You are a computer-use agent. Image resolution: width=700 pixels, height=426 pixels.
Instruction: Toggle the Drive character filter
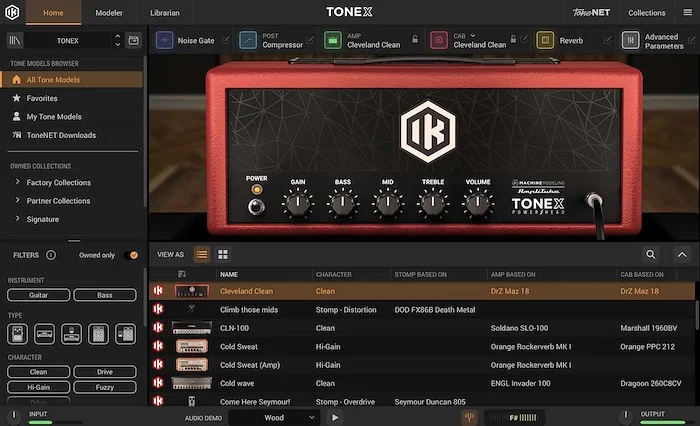pyautogui.click(x=105, y=372)
